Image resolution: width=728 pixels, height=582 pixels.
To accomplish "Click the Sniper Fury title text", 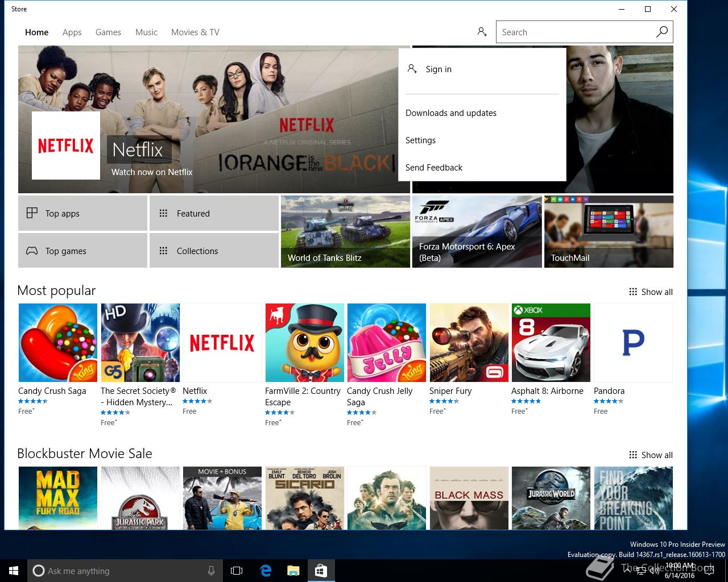I will tap(450, 390).
